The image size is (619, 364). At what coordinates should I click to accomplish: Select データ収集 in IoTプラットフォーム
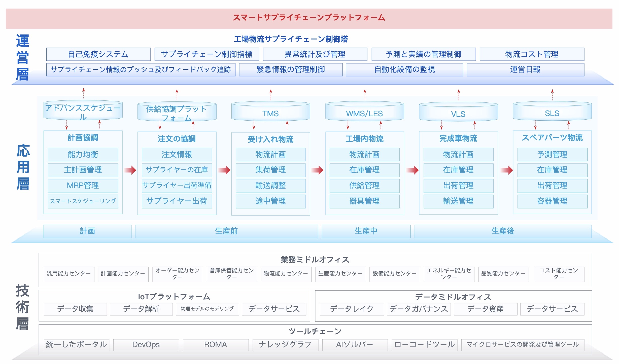(x=75, y=309)
